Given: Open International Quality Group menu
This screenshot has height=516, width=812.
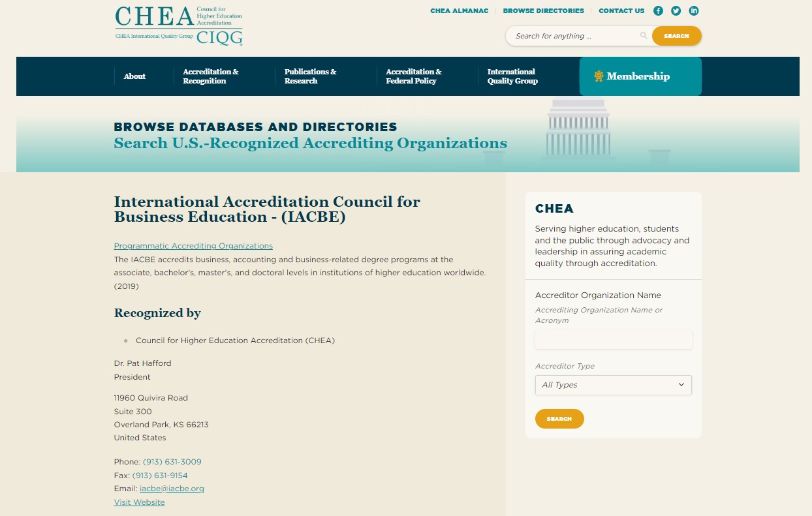Looking at the screenshot, I should tap(512, 76).
